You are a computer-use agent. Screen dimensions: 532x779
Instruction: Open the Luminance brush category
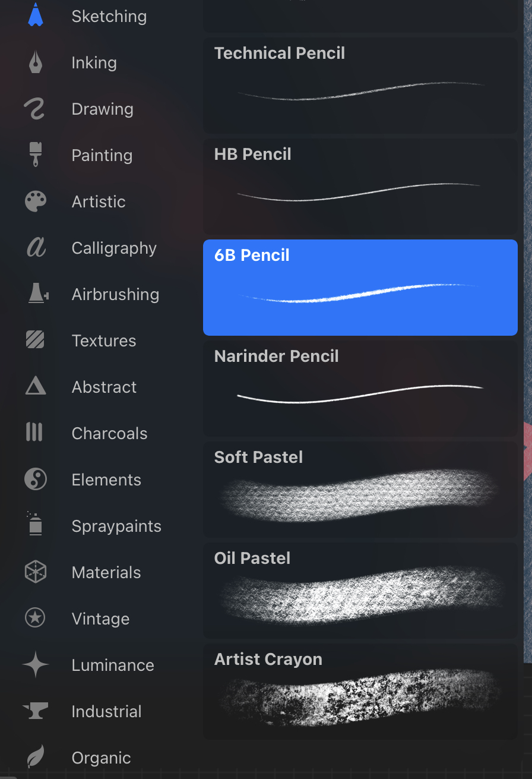(113, 665)
